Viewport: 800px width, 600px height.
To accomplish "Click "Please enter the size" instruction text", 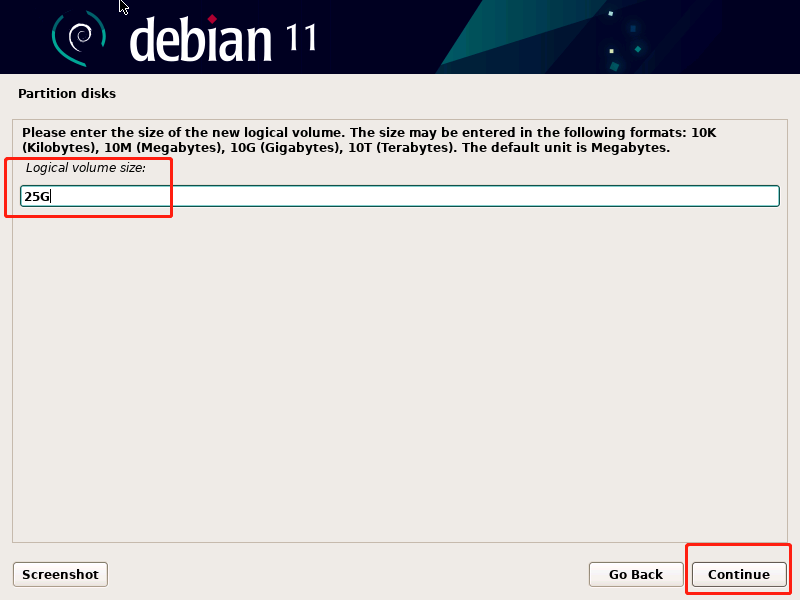I will pos(93,133).
